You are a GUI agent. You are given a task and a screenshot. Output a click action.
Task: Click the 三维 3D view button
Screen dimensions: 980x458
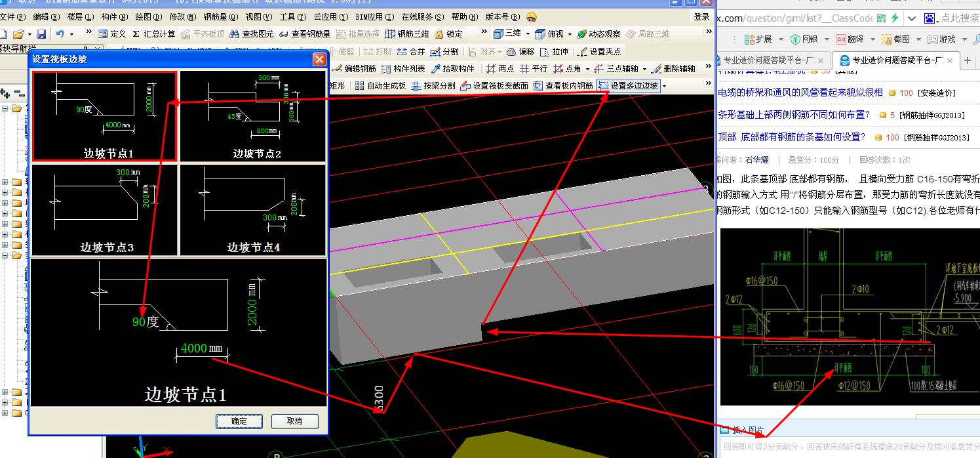[507, 33]
